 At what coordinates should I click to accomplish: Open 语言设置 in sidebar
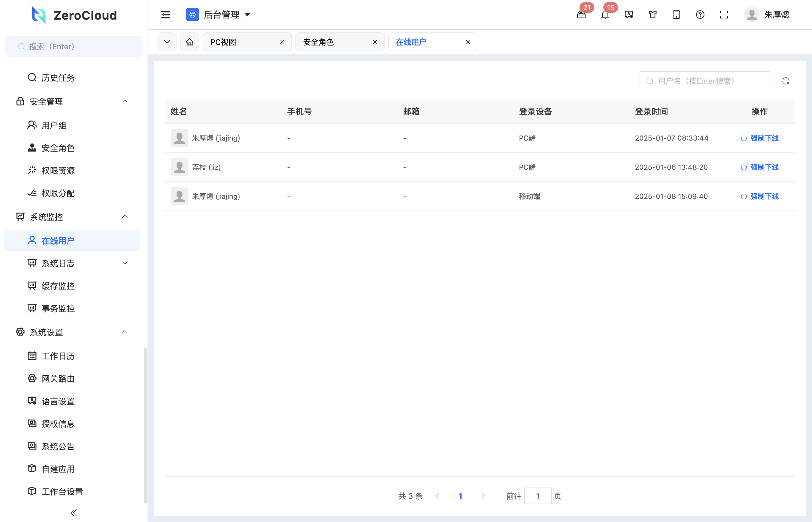tap(72, 401)
